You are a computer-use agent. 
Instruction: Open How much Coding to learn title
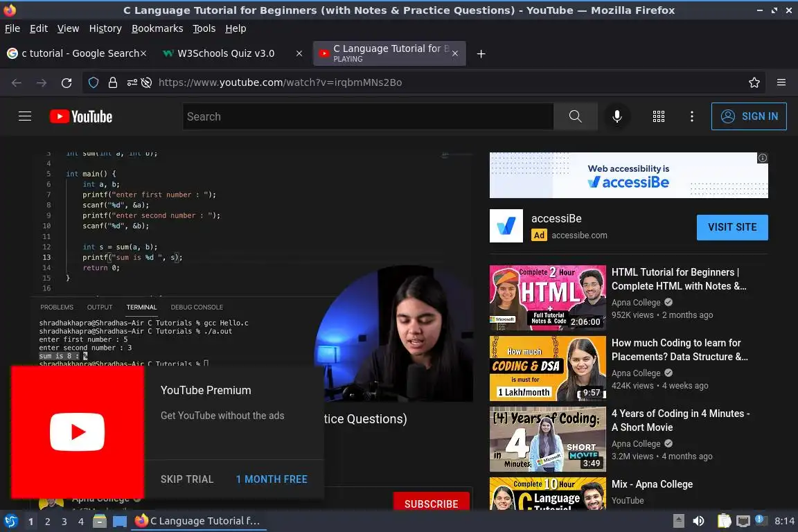(x=680, y=350)
